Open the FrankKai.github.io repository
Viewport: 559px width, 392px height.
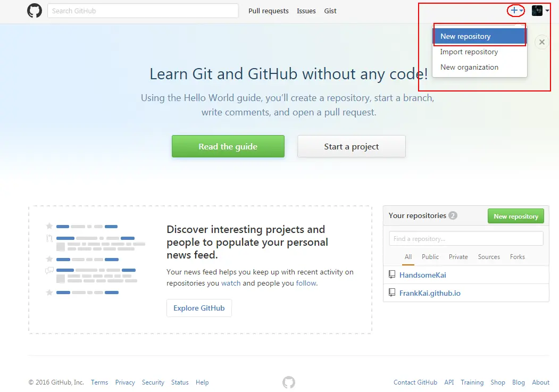(x=430, y=293)
